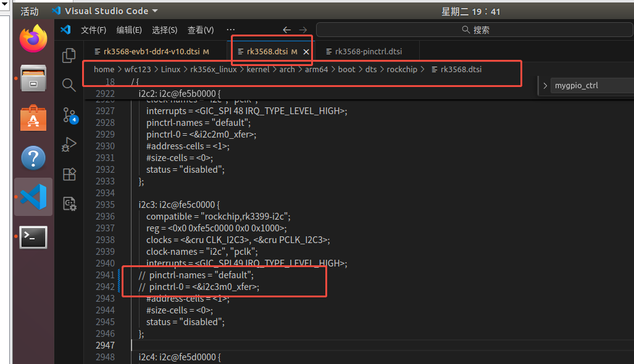Open Source Control view with 4 changes

point(70,115)
